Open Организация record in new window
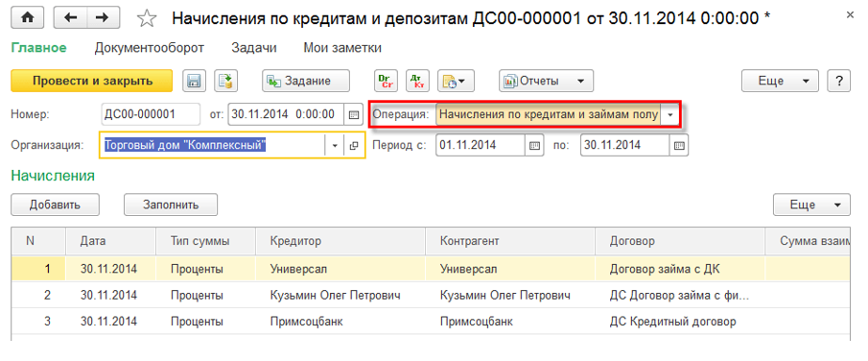 pos(354,145)
